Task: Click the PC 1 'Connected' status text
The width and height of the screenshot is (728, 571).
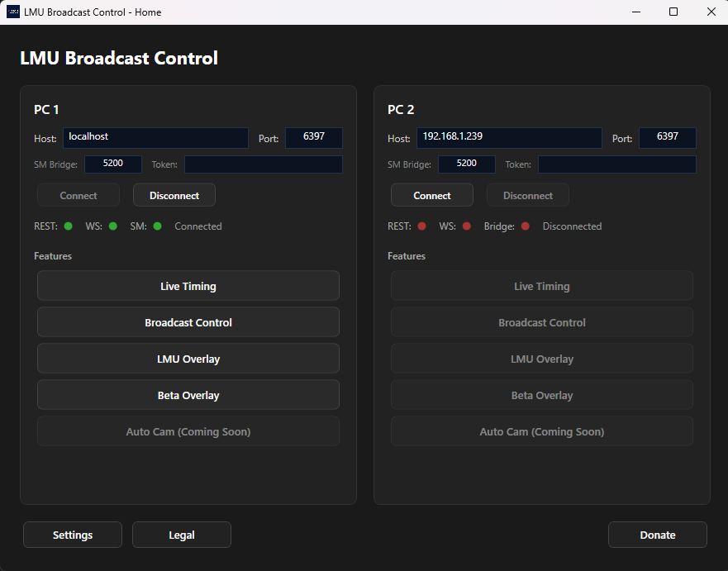Action: (x=198, y=226)
